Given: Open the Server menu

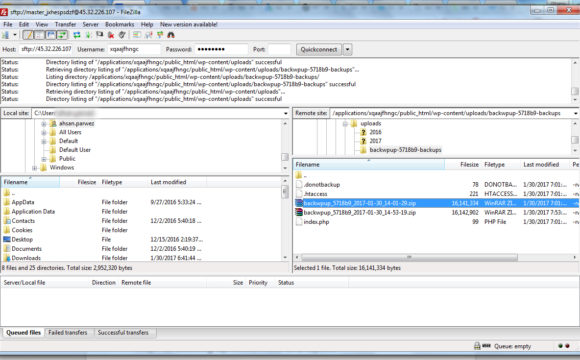Looking at the screenshot, I should tap(90, 24).
